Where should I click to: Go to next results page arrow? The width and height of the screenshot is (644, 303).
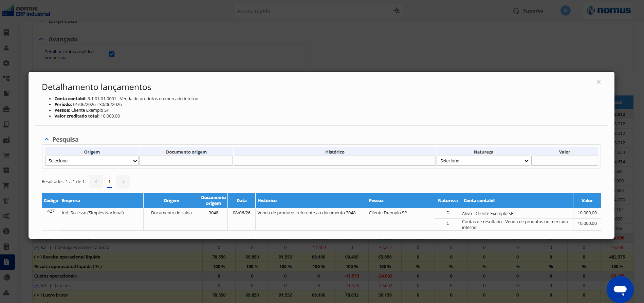tap(123, 182)
